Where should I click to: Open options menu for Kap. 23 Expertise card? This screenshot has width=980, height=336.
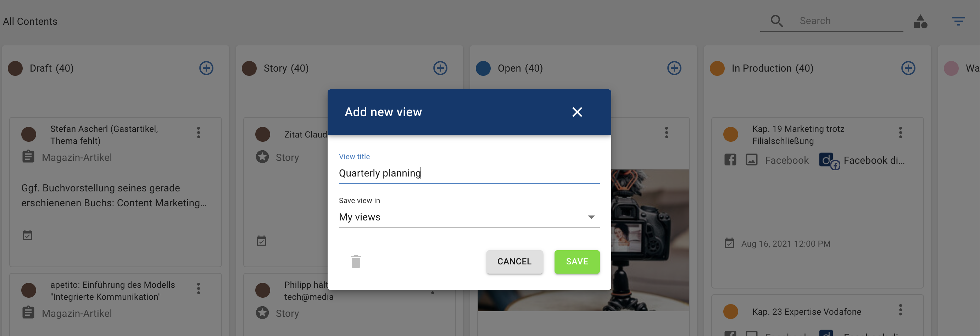pyautogui.click(x=900, y=310)
